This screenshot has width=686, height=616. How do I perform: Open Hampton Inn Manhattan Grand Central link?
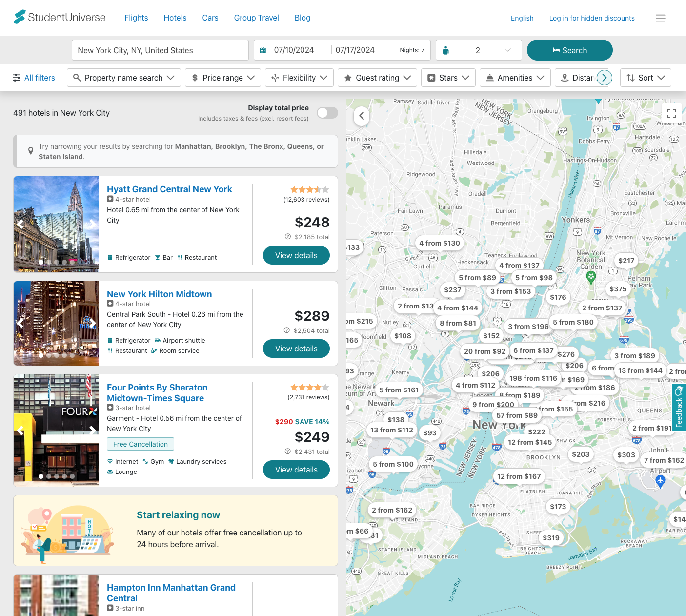click(171, 593)
